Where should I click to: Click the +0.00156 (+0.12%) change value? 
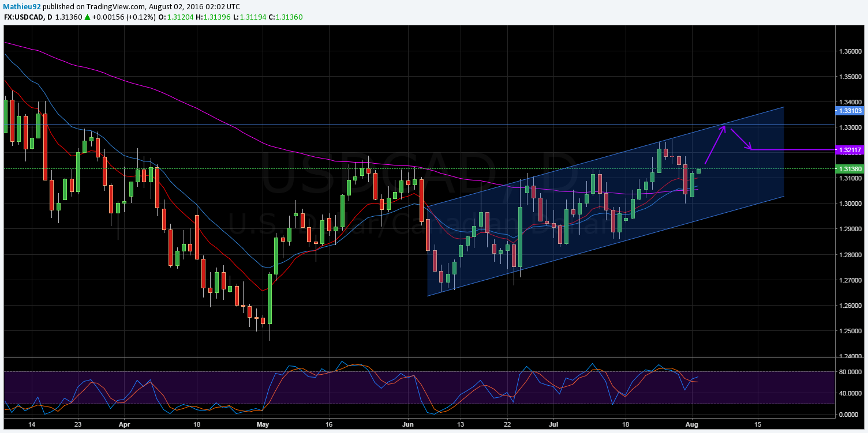pyautogui.click(x=123, y=17)
